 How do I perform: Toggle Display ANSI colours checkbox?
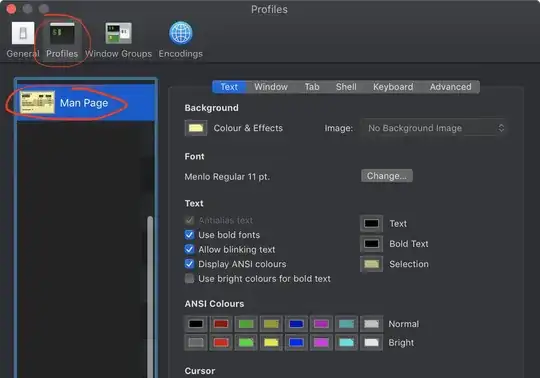(189, 264)
